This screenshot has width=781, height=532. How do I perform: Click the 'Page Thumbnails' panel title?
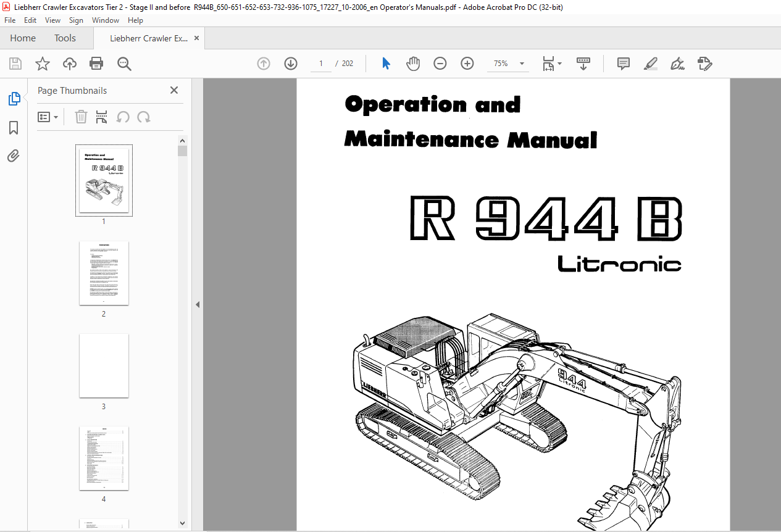pyautogui.click(x=72, y=91)
